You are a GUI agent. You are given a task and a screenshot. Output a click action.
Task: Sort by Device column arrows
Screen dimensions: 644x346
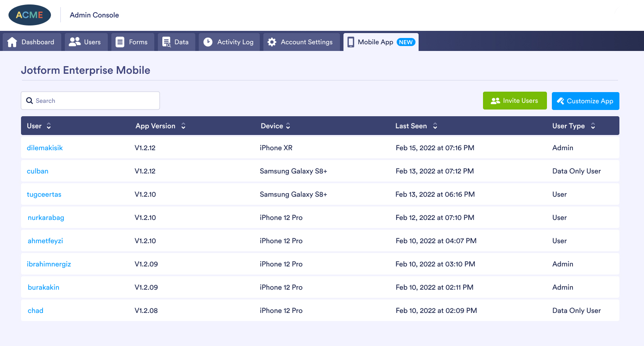point(288,126)
